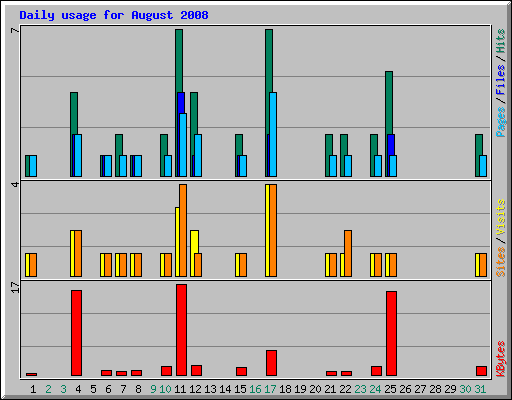This screenshot has width=512, height=400.
Task: Click the cyan Pages bar for day 1
Action: [33, 166]
